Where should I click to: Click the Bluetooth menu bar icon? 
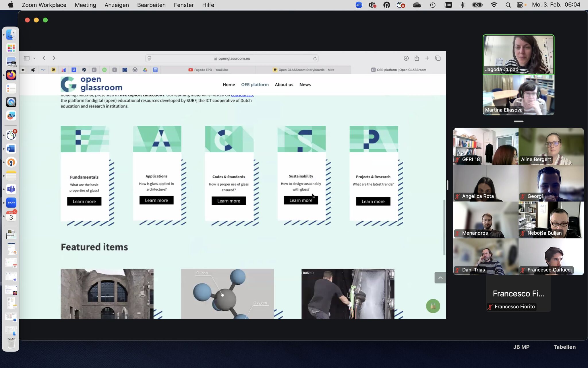pos(462,5)
